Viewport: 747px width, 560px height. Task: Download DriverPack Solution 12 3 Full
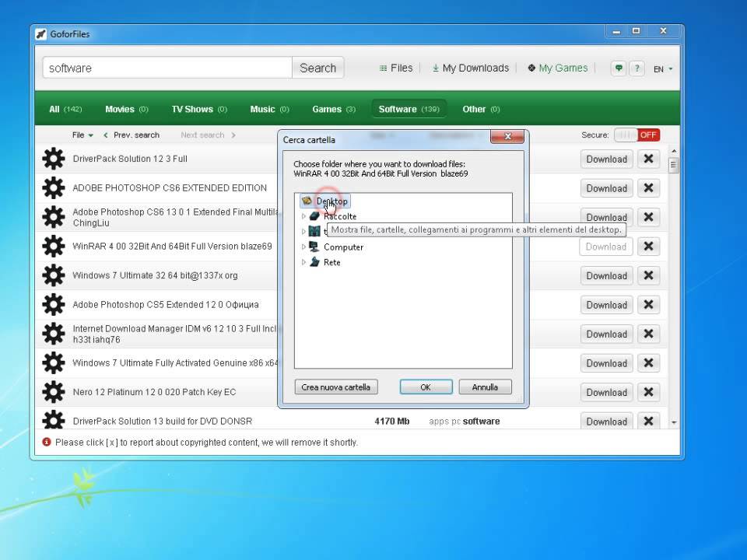click(606, 159)
